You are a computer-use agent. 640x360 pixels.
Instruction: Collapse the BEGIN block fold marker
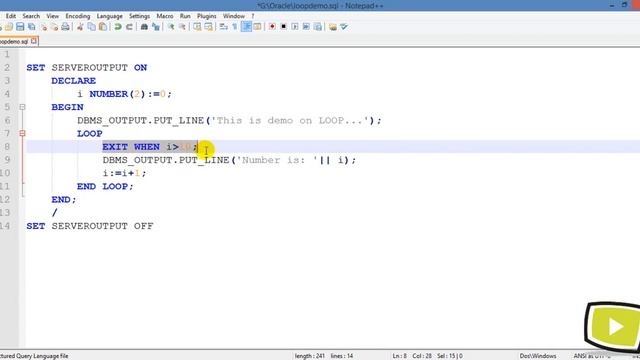22,107
